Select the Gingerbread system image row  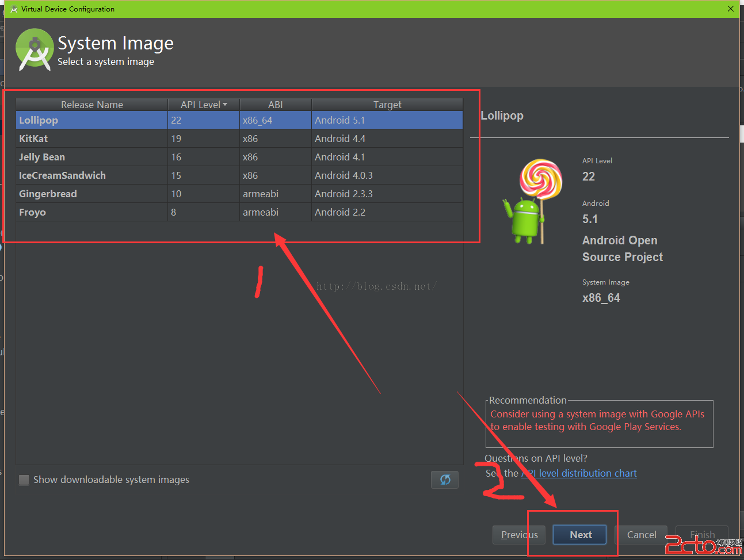click(239, 194)
